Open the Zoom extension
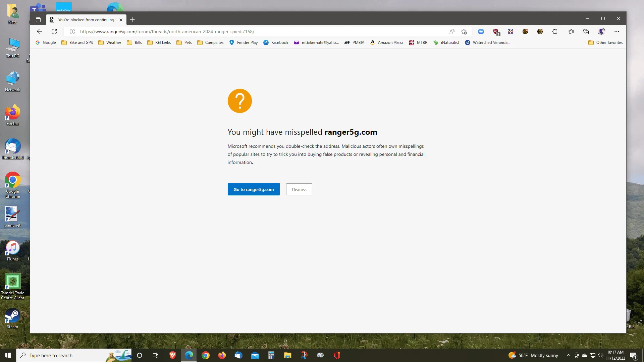This screenshot has width=644, height=362. coord(481,32)
